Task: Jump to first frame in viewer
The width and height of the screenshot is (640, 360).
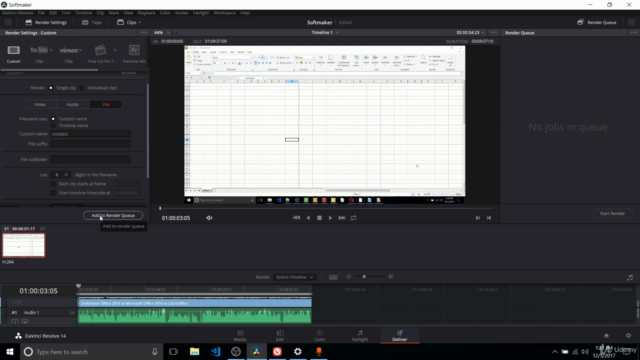Action: pos(297,218)
